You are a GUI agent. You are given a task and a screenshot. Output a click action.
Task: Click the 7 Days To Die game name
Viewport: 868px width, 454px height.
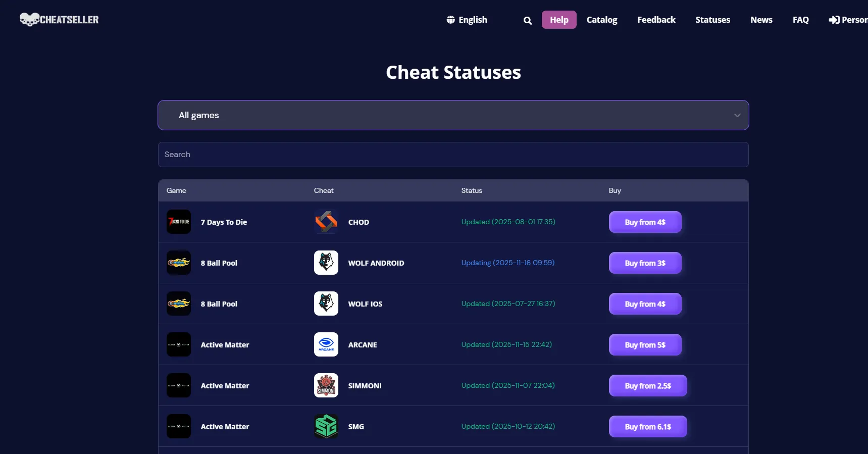click(224, 222)
